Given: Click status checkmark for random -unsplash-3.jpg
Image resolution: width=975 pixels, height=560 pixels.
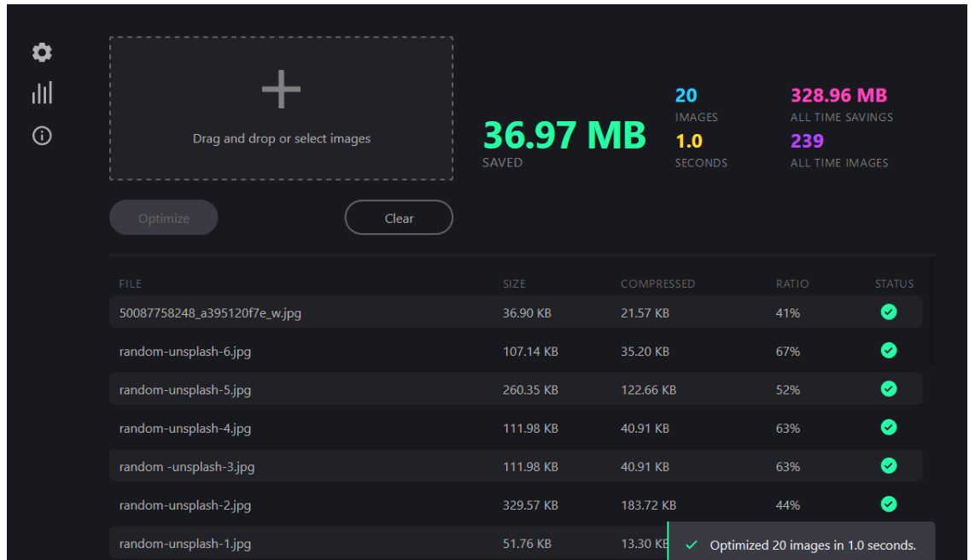Looking at the screenshot, I should (889, 466).
